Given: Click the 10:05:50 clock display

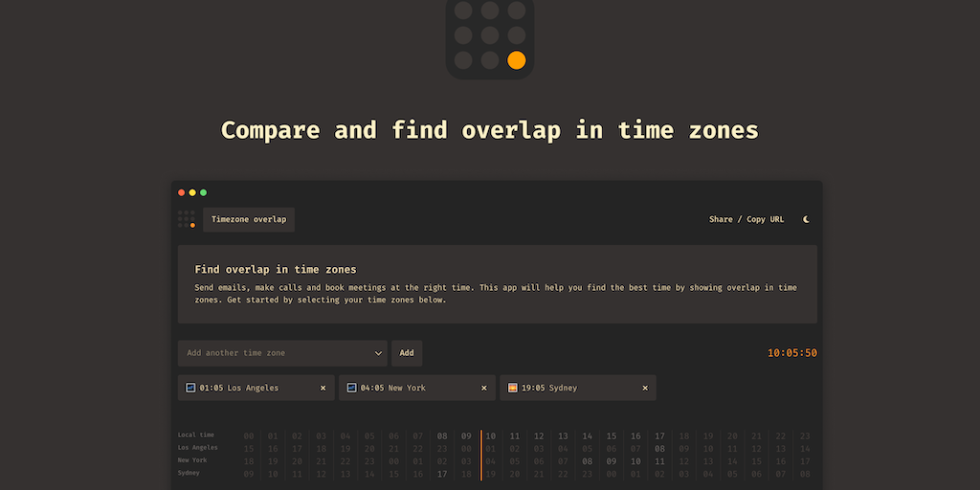Looking at the screenshot, I should tap(791, 353).
